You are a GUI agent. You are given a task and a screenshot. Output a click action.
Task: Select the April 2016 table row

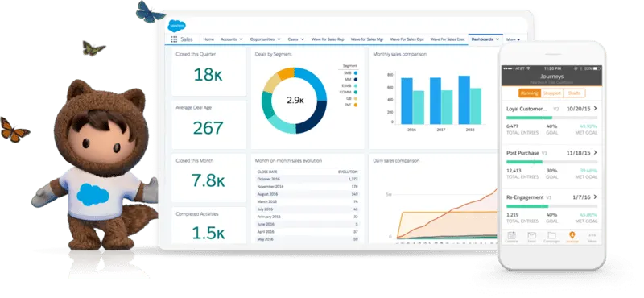308,232
